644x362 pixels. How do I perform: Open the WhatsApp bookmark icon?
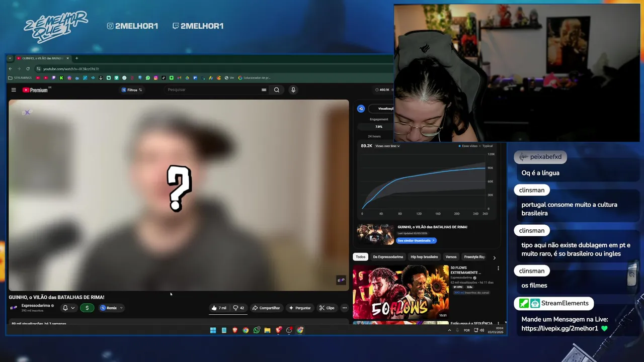[148, 78]
